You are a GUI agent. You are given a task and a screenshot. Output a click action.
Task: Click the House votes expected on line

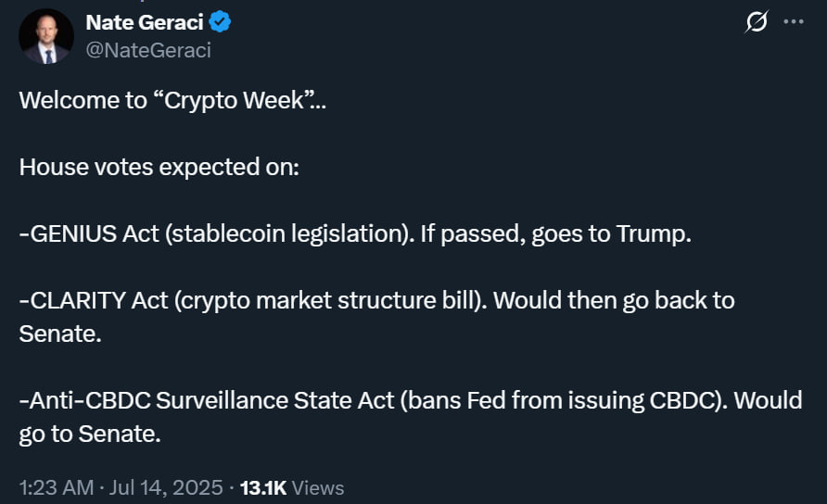tap(159, 167)
